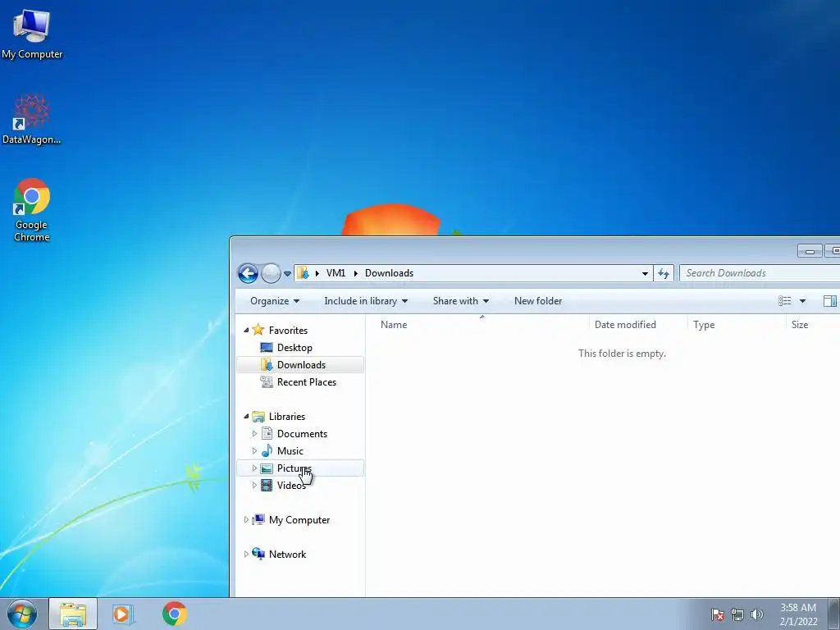
Task: Click the Search Downloads field
Action: coord(760,273)
